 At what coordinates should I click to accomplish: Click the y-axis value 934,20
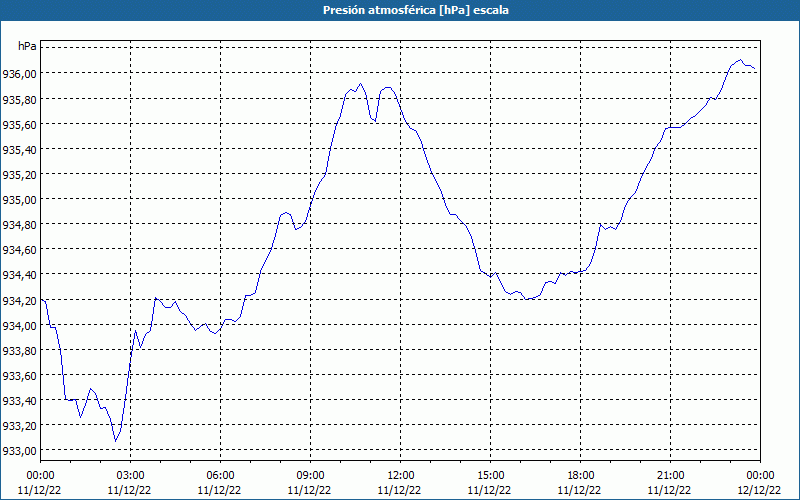tap(19, 301)
